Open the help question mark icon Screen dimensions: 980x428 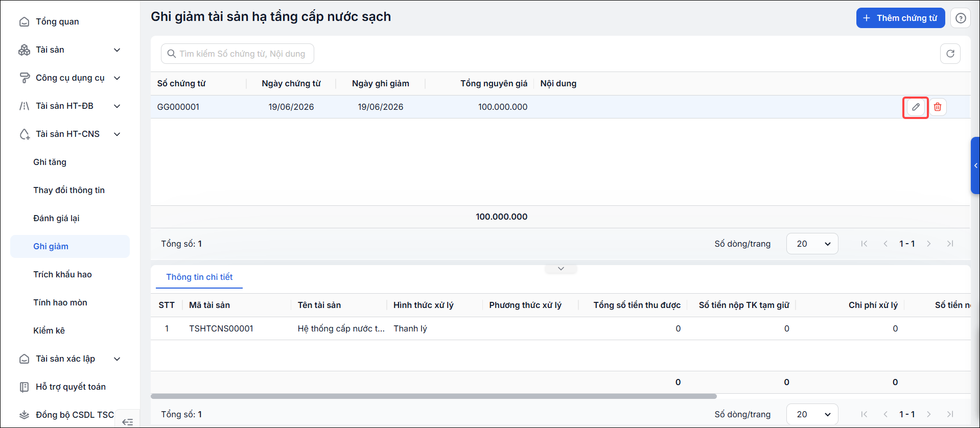[961, 18]
